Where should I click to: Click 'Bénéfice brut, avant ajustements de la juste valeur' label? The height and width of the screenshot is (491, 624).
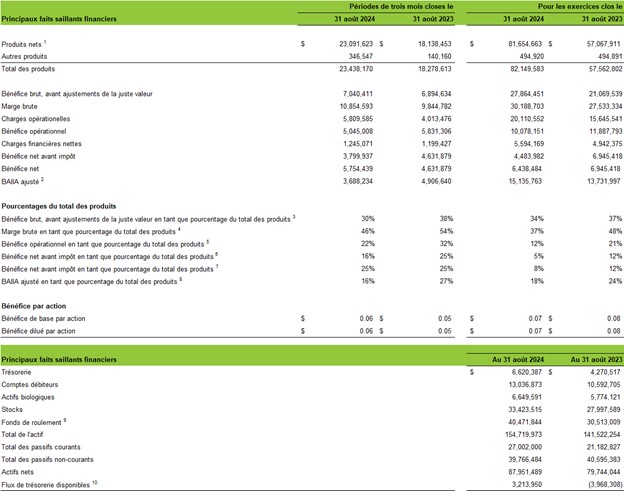point(77,94)
